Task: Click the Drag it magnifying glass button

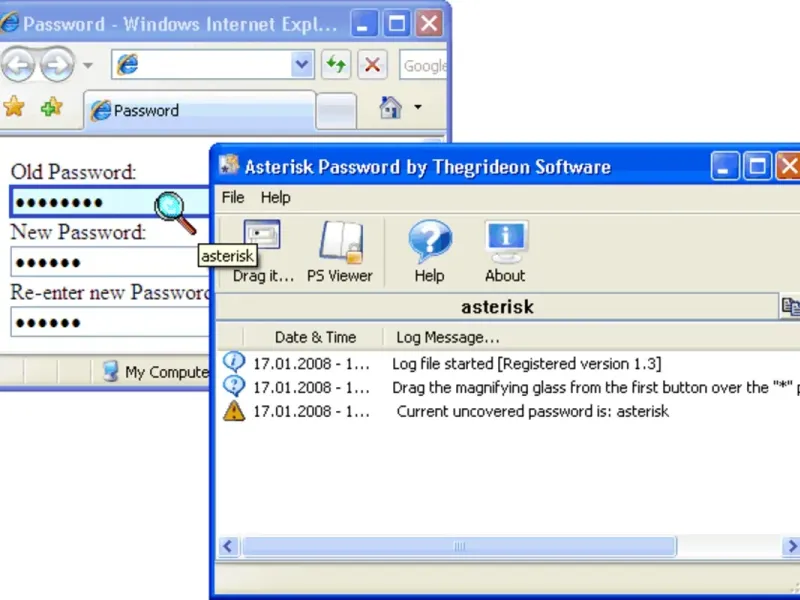Action: (x=262, y=252)
